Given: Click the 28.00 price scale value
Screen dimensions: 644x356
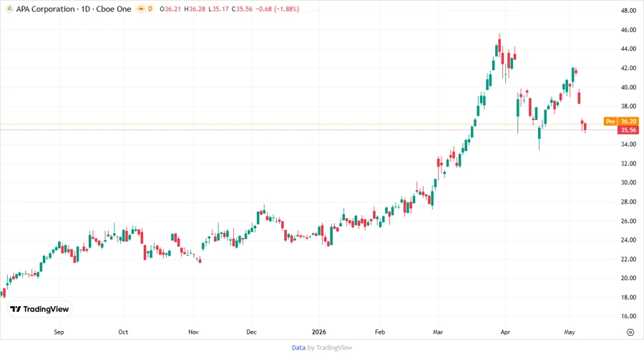Looking at the screenshot, I should click(x=628, y=202).
